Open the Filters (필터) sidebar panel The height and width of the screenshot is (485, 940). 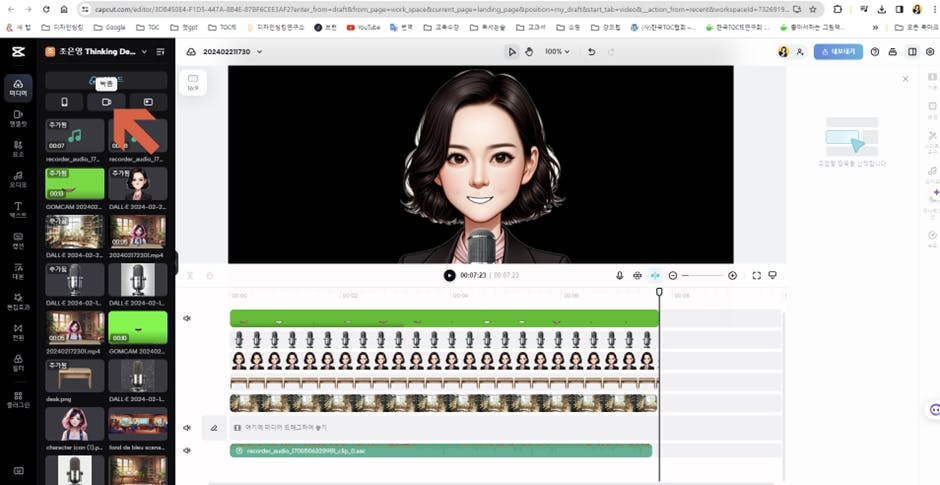(x=18, y=363)
